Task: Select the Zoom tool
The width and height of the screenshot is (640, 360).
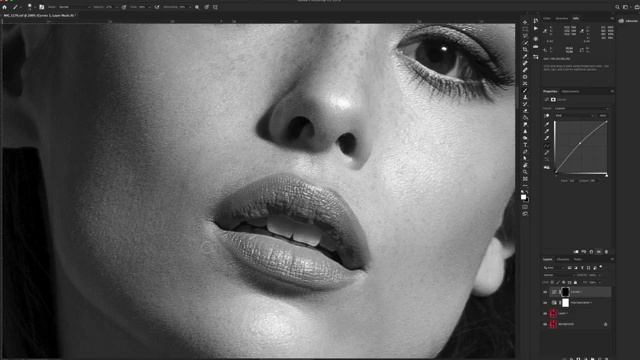Action: click(x=525, y=172)
